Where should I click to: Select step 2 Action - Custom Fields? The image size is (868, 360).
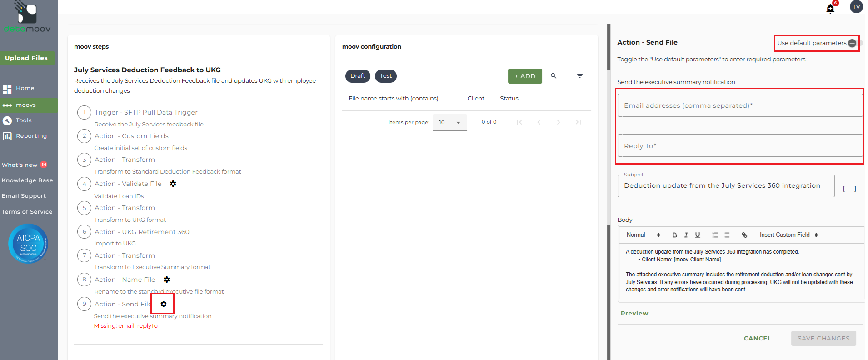[131, 136]
